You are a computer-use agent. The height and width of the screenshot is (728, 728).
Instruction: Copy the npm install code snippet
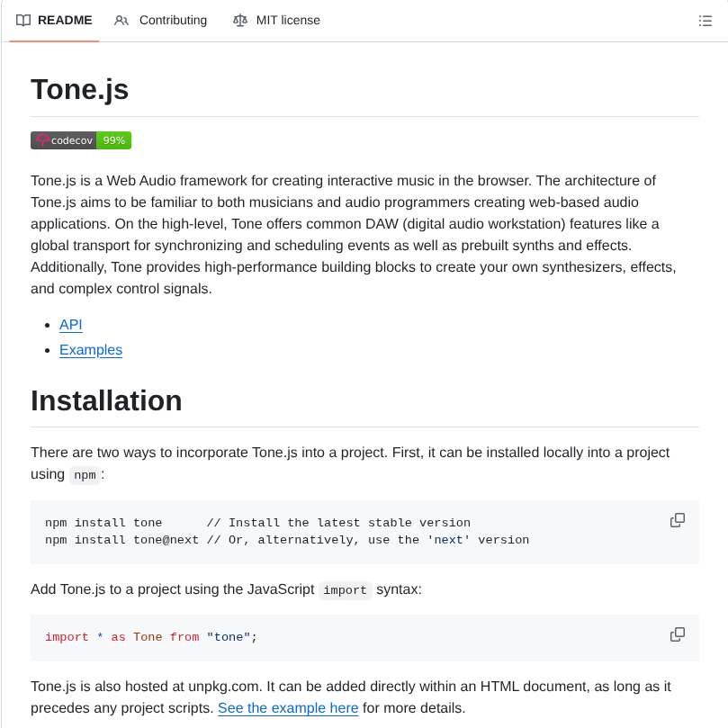[677, 520]
